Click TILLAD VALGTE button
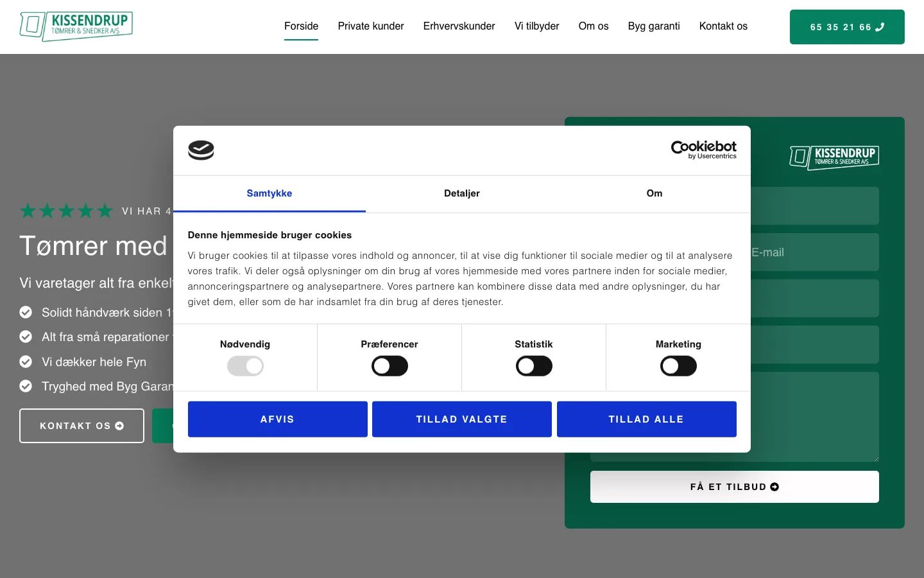The image size is (924, 578). click(x=462, y=419)
